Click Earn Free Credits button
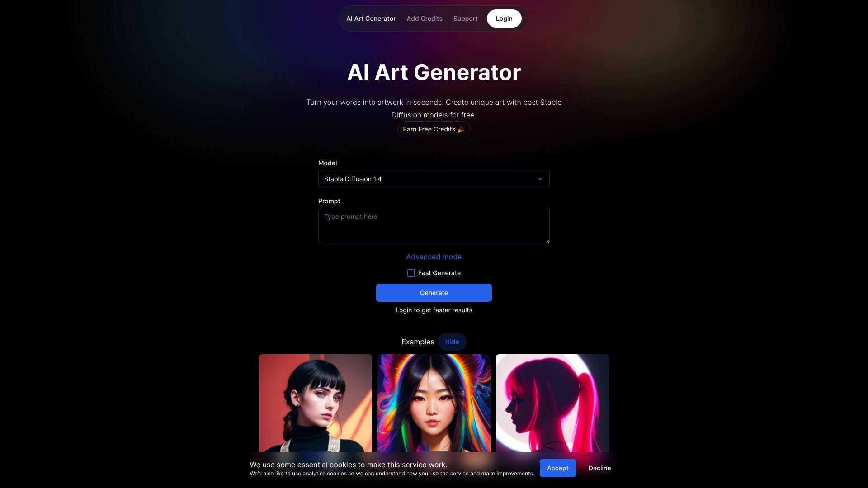This screenshot has width=868, height=488. (434, 129)
